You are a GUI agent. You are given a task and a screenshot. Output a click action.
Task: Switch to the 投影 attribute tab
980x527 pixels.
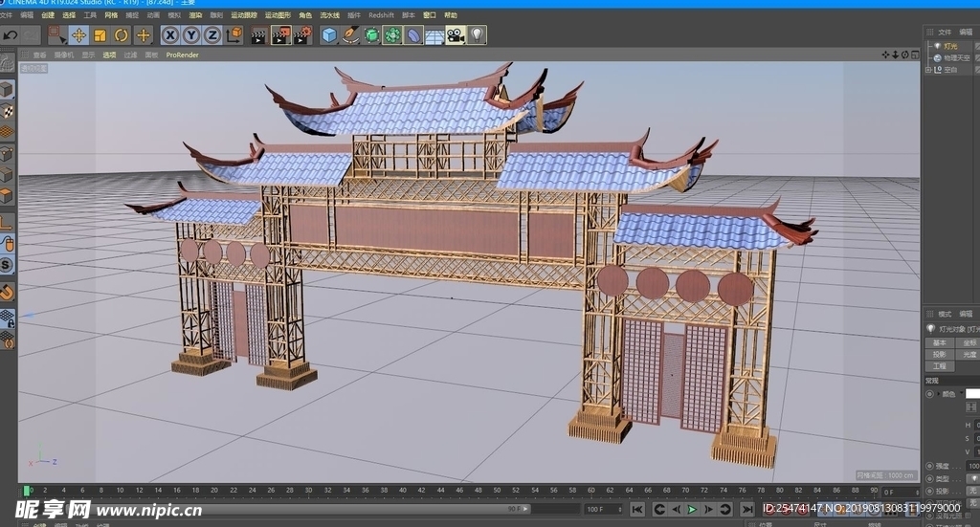[940, 355]
